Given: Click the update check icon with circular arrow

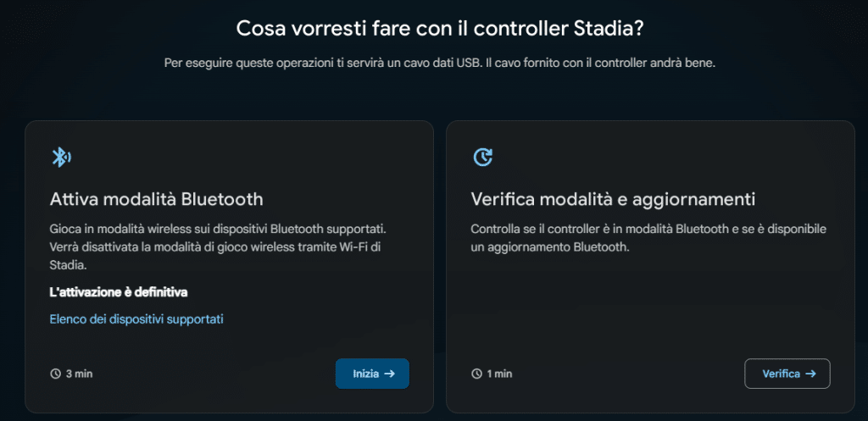Looking at the screenshot, I should tap(482, 157).
